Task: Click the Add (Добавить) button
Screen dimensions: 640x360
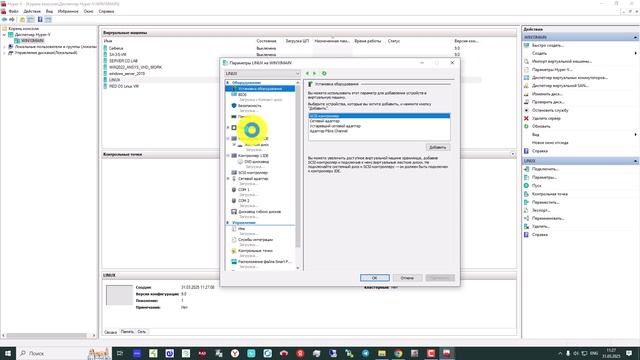Action: pos(438,147)
